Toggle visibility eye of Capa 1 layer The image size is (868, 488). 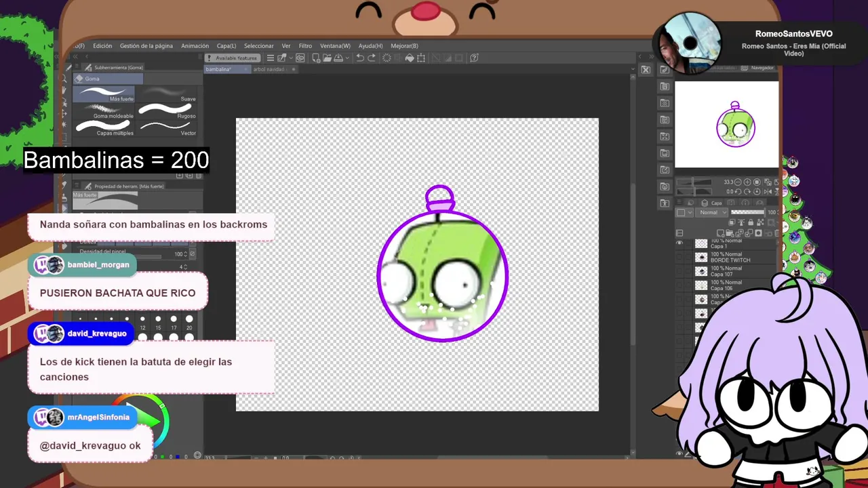(x=679, y=243)
